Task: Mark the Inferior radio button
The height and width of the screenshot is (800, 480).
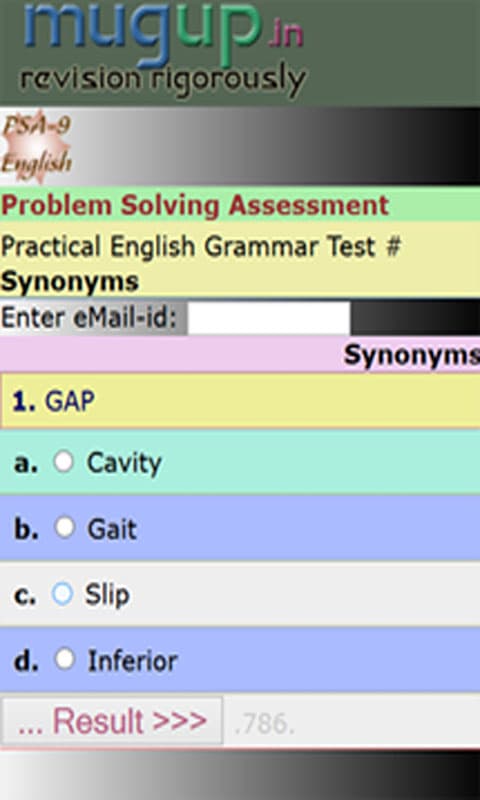Action: tap(65, 659)
